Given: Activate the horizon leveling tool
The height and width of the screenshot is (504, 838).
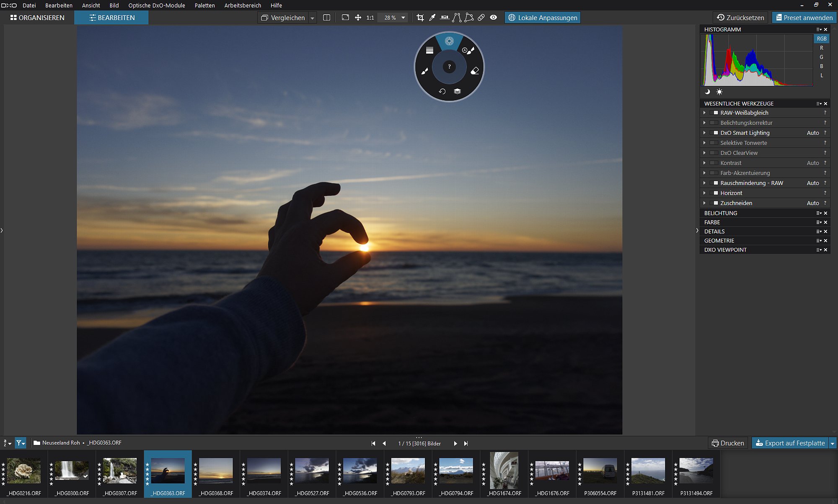Looking at the screenshot, I should (445, 18).
